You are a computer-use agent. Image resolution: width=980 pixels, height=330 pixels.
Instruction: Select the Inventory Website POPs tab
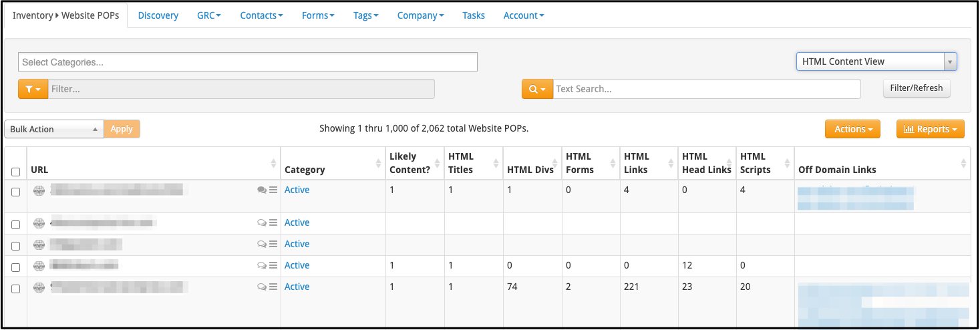tap(65, 15)
